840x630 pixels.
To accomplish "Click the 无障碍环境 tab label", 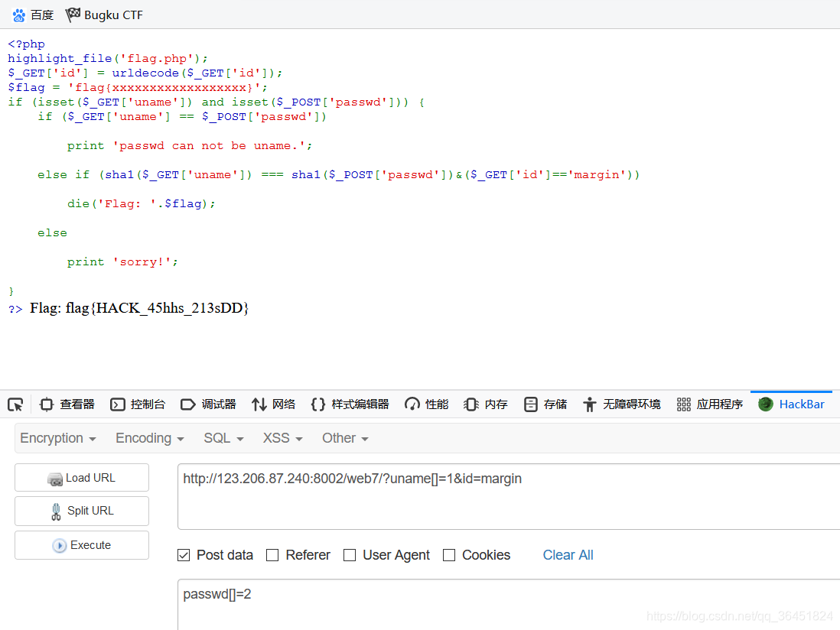I will (632, 404).
